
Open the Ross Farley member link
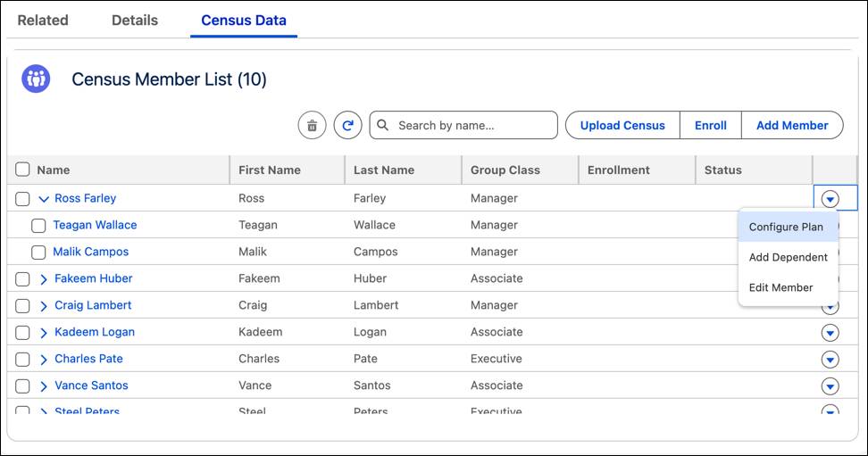tap(85, 198)
